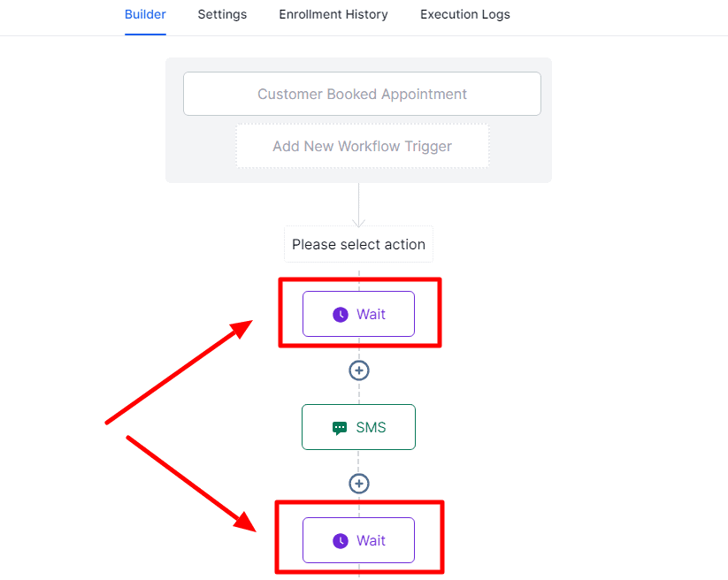728x580 pixels.
Task: Click the SMS text label
Action: [x=371, y=427]
